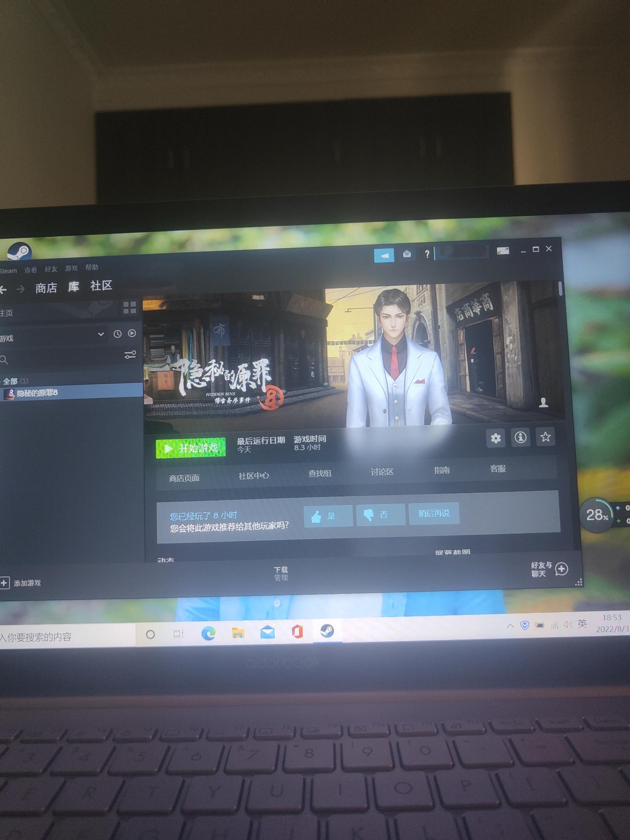Viewport: 630px width, 840px height.
Task: Open the inbox envelope icon
Action: pos(407,254)
